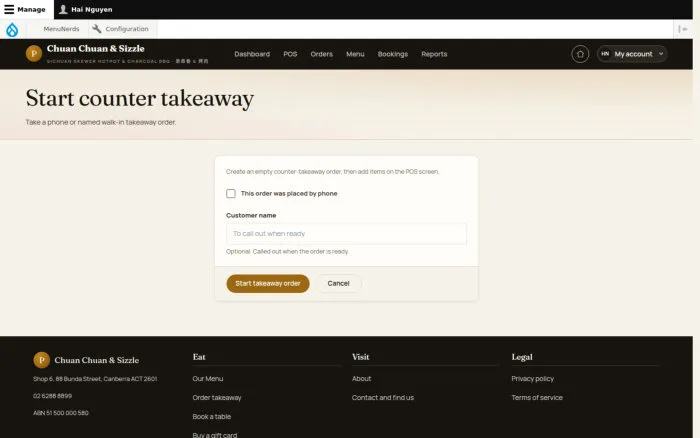Open MenuNerds admin menu
Screen dimensions: 700x438
pos(61,29)
